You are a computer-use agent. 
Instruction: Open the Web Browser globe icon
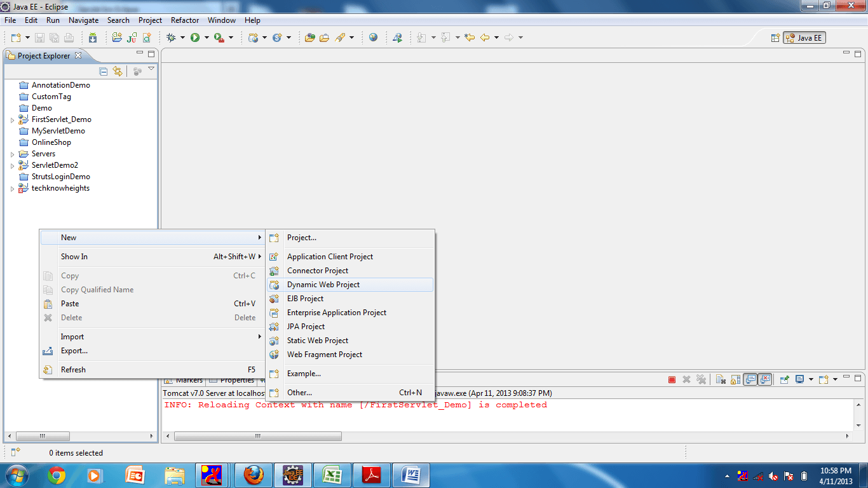click(x=373, y=37)
